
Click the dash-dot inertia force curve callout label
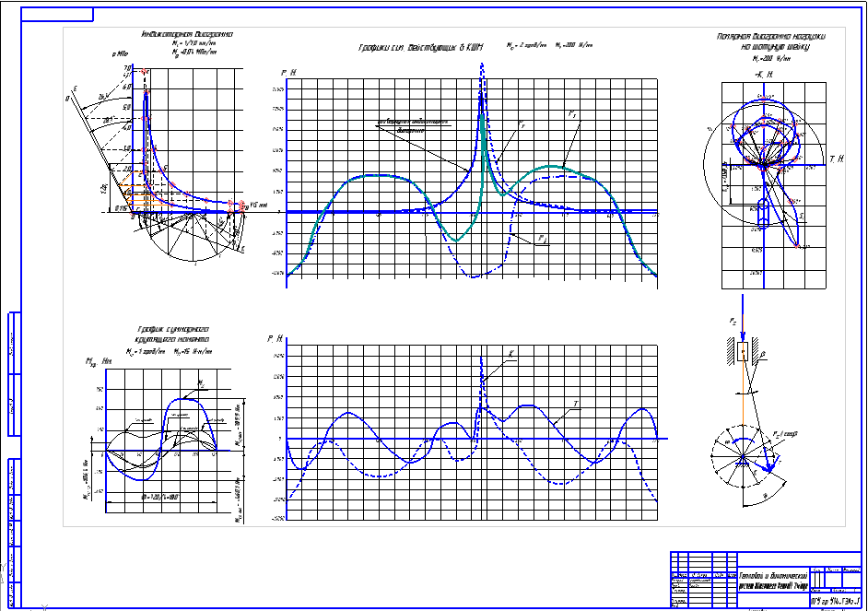point(543,239)
